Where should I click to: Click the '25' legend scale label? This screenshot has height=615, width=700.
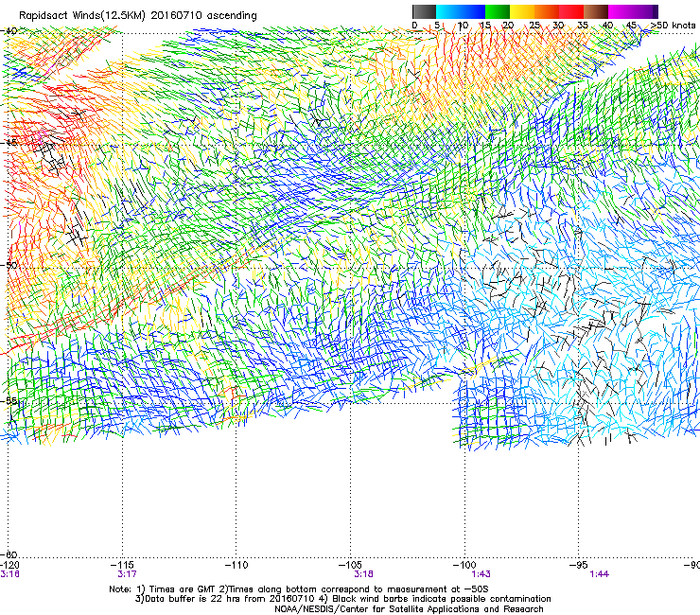pyautogui.click(x=534, y=25)
